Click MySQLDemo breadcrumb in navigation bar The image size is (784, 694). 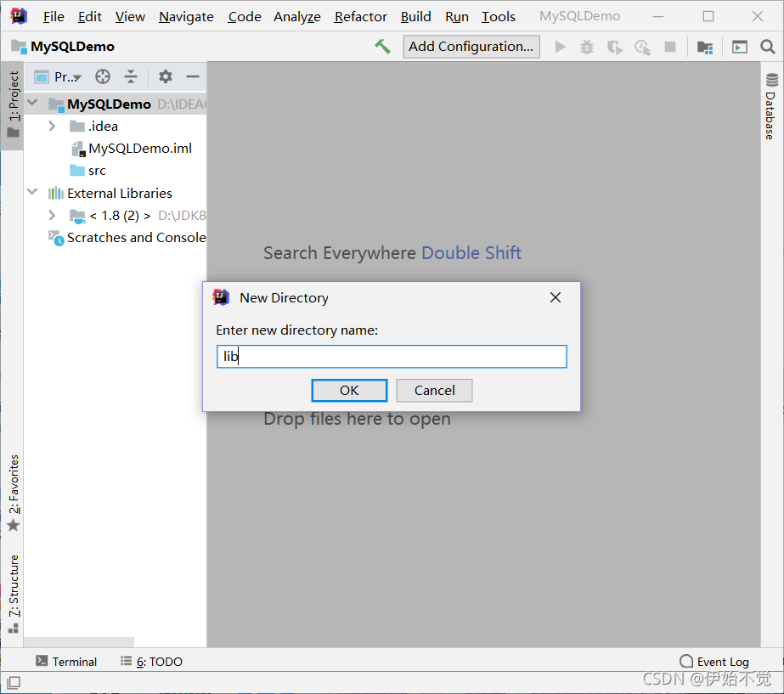point(72,47)
